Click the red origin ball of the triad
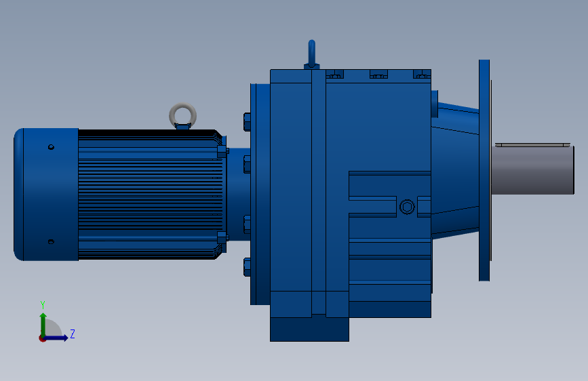The height and width of the screenshot is (381, 588). [42, 338]
